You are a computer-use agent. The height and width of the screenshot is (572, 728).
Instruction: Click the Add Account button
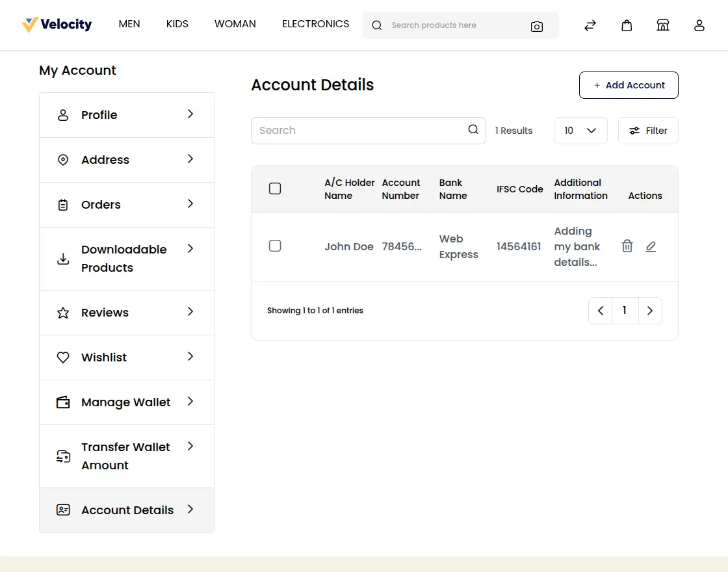pos(628,85)
